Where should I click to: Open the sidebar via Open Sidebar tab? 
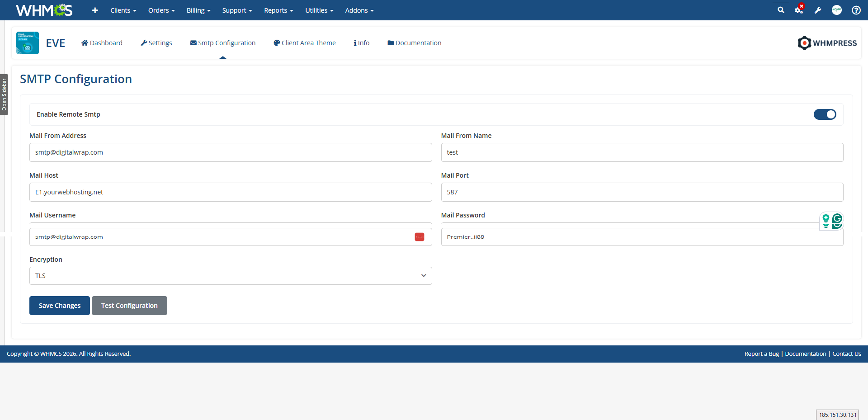[x=4, y=94]
